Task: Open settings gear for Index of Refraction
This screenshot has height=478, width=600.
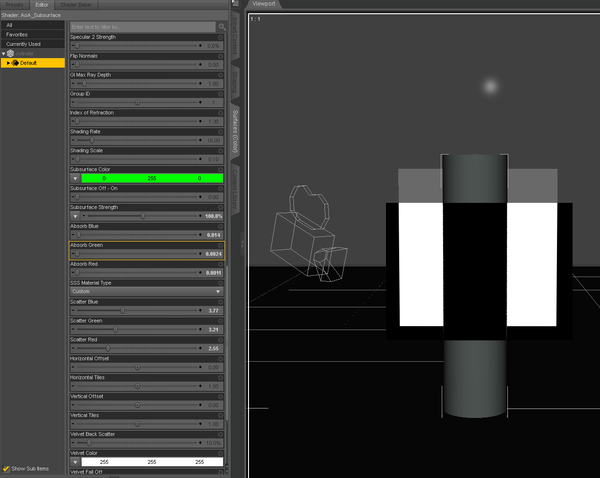Action: click(x=220, y=113)
